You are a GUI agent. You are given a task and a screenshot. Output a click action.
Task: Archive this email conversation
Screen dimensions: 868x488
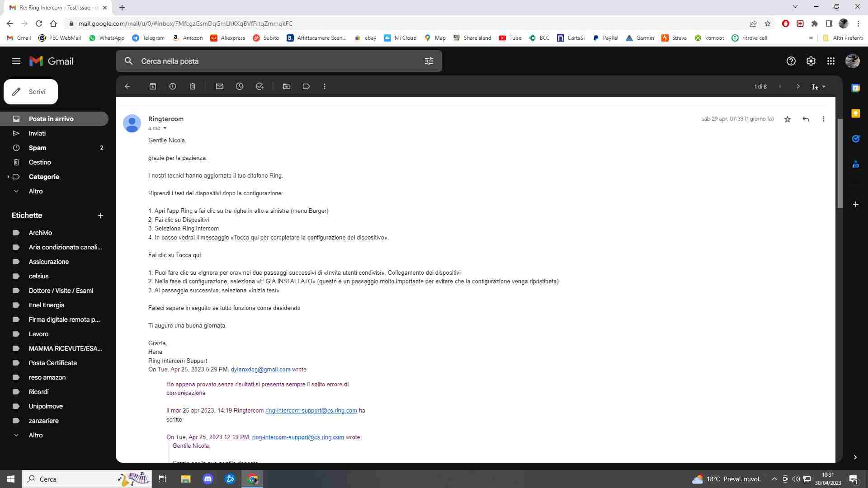coord(153,86)
